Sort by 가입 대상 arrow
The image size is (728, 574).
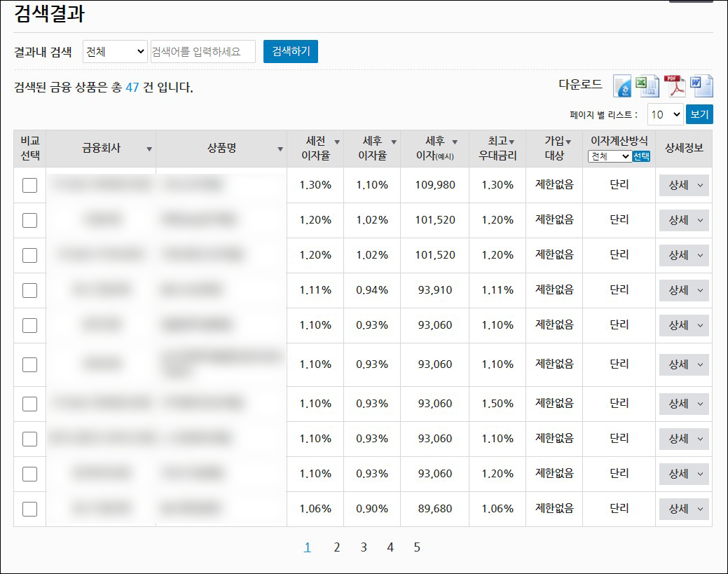568,142
